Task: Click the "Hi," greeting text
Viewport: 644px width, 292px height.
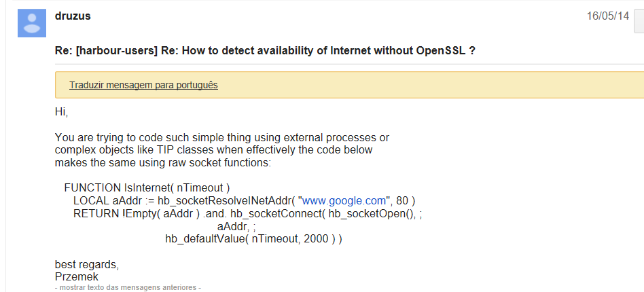Action: (x=62, y=111)
